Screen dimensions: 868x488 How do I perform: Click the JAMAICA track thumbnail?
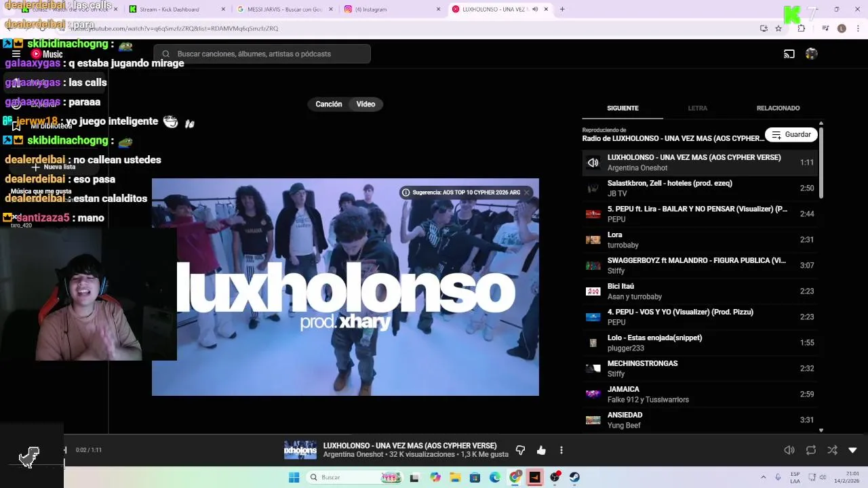593,394
